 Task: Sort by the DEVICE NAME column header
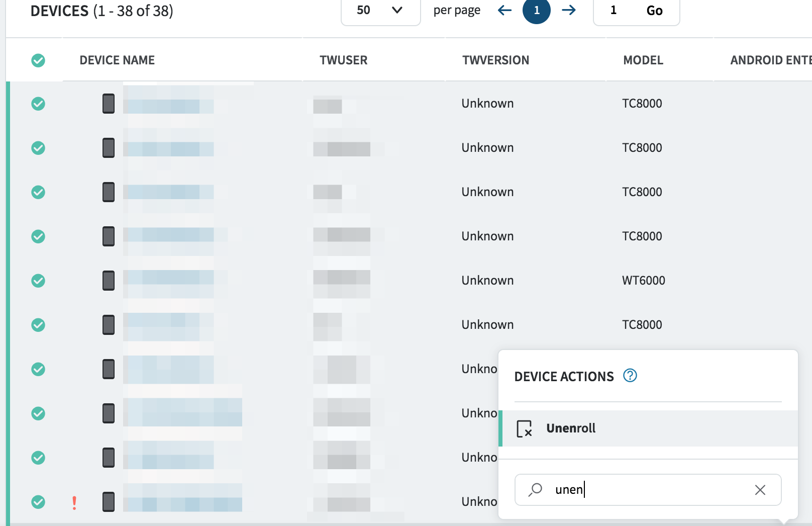pos(117,60)
